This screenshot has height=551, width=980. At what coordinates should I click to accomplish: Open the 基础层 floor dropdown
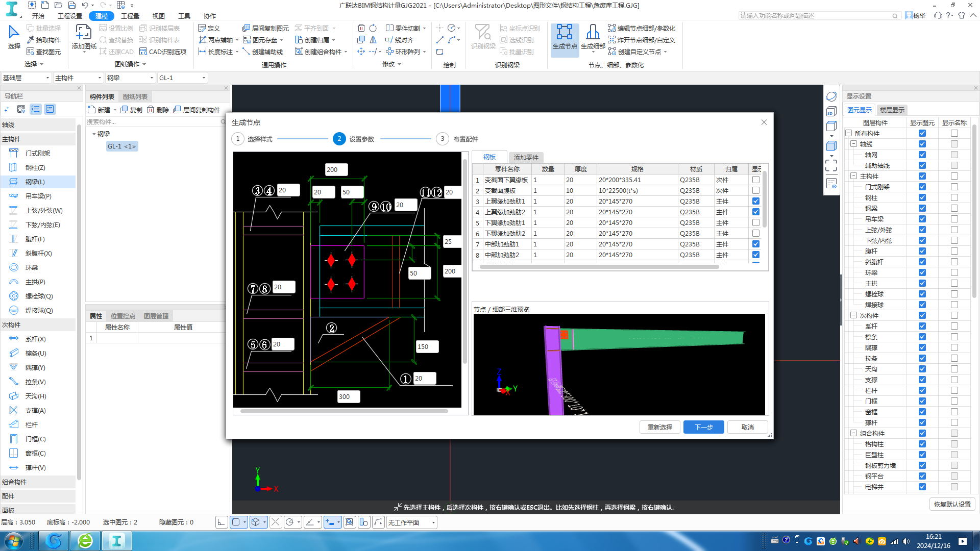tap(26, 78)
